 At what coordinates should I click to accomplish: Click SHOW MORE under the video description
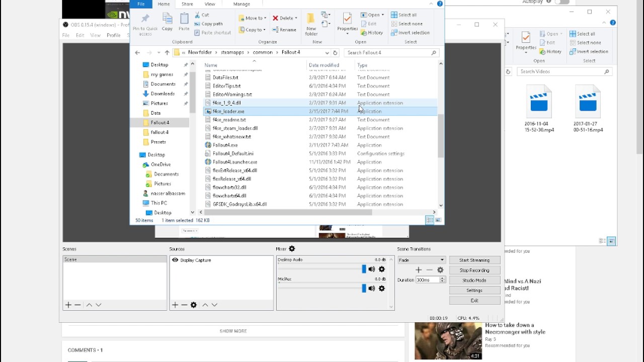point(233,331)
